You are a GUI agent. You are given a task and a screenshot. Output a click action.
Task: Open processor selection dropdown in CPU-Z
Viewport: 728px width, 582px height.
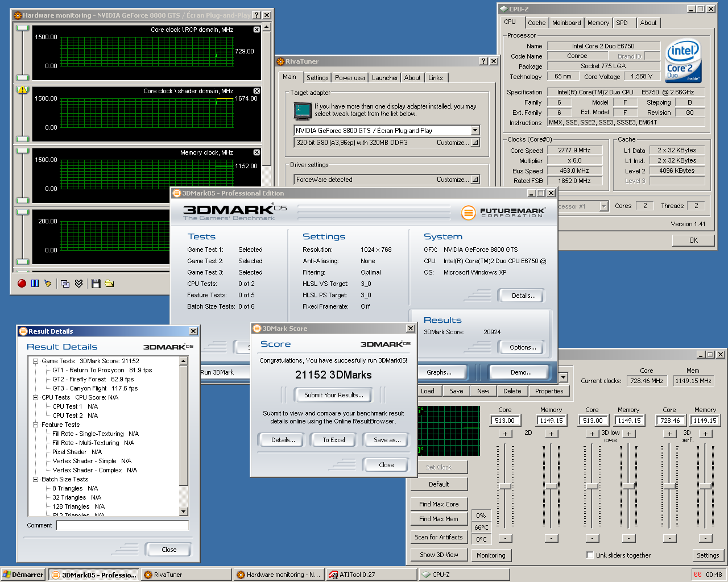(x=603, y=206)
